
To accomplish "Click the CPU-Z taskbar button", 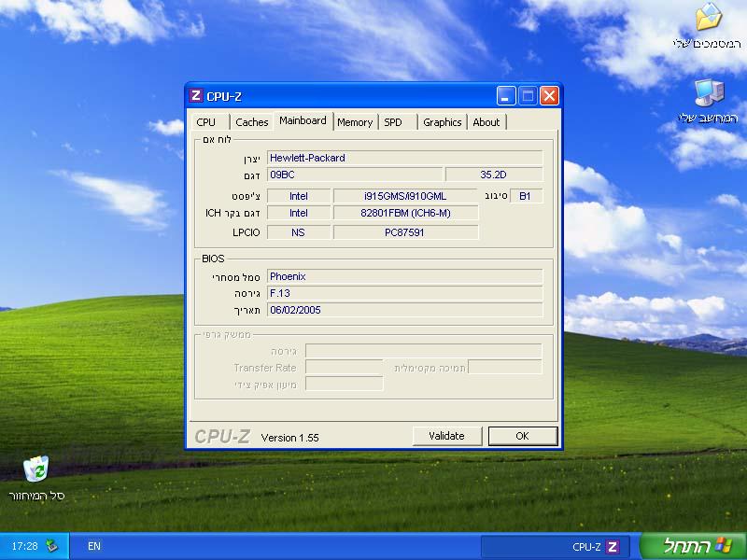I will (x=556, y=547).
